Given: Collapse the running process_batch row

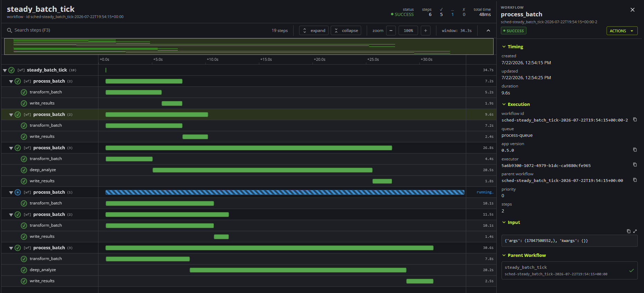Looking at the screenshot, I should pos(11,192).
